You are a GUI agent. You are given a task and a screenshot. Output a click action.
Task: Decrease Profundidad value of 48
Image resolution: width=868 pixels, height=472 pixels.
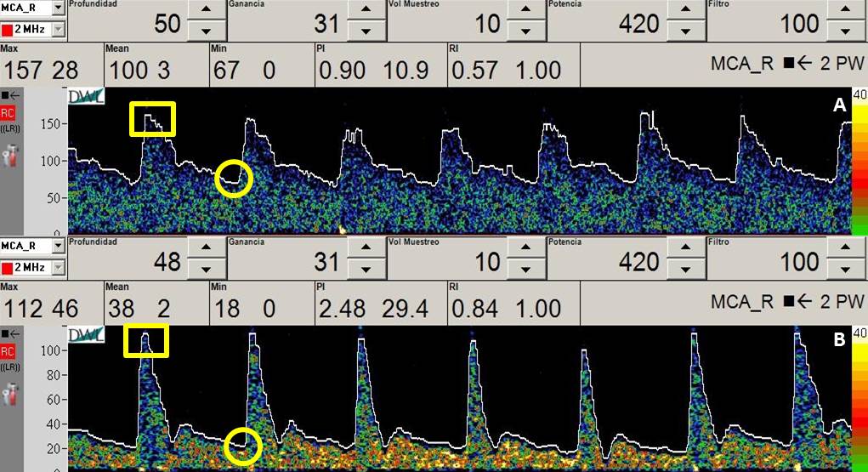[x=205, y=270]
